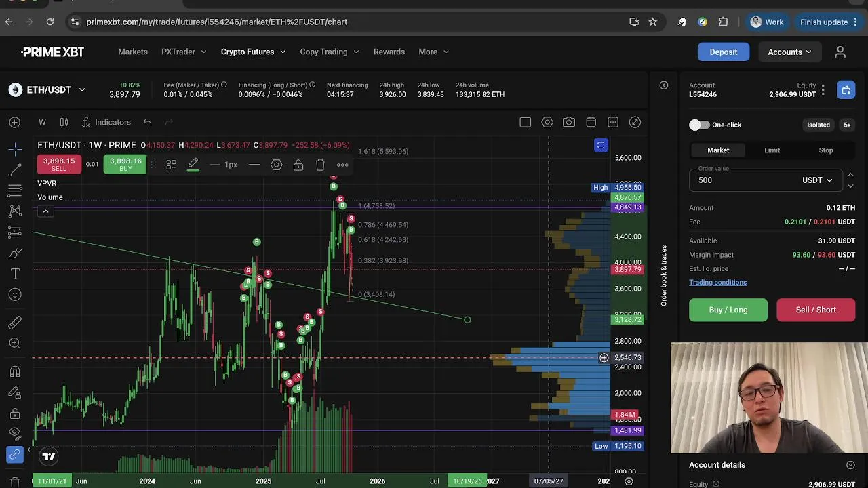Switch to the Market order tab
The height and width of the screenshot is (488, 868).
(x=718, y=150)
